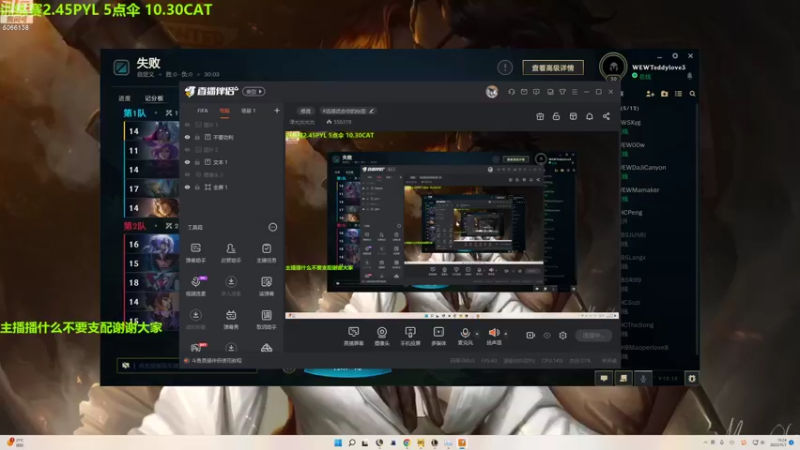Toggle lock on 文本 1 source

pos(197,162)
